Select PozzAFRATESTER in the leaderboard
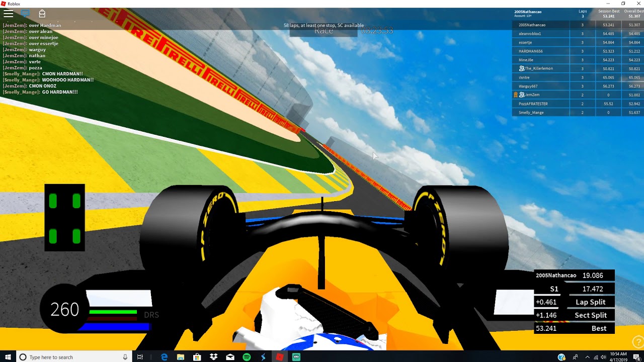Viewport: 644px width, 362px height. coord(578,104)
